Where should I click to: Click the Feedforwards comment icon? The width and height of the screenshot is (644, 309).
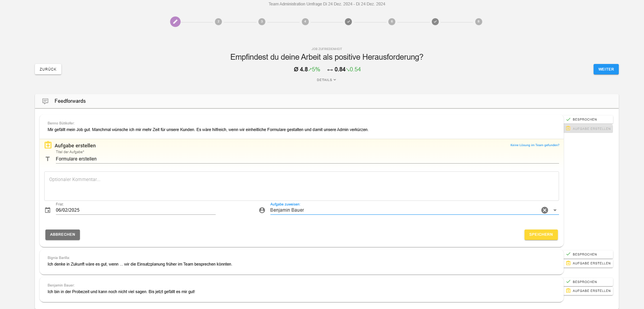[45, 101]
